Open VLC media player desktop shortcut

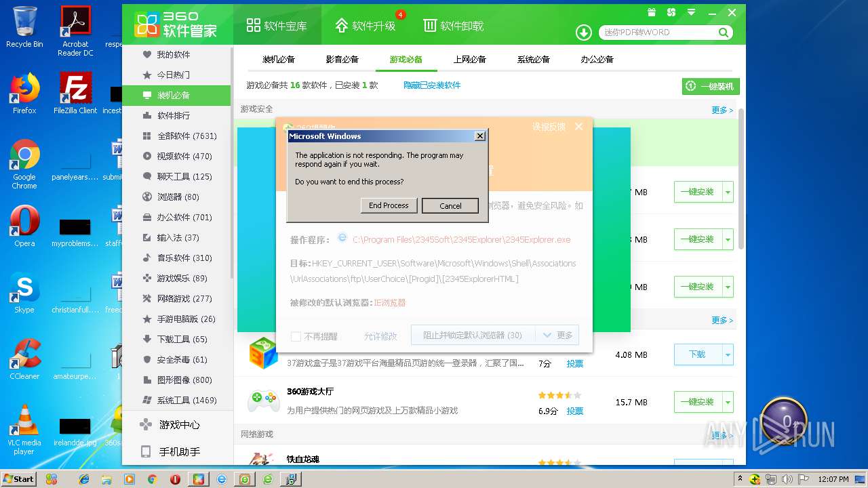coord(24,430)
